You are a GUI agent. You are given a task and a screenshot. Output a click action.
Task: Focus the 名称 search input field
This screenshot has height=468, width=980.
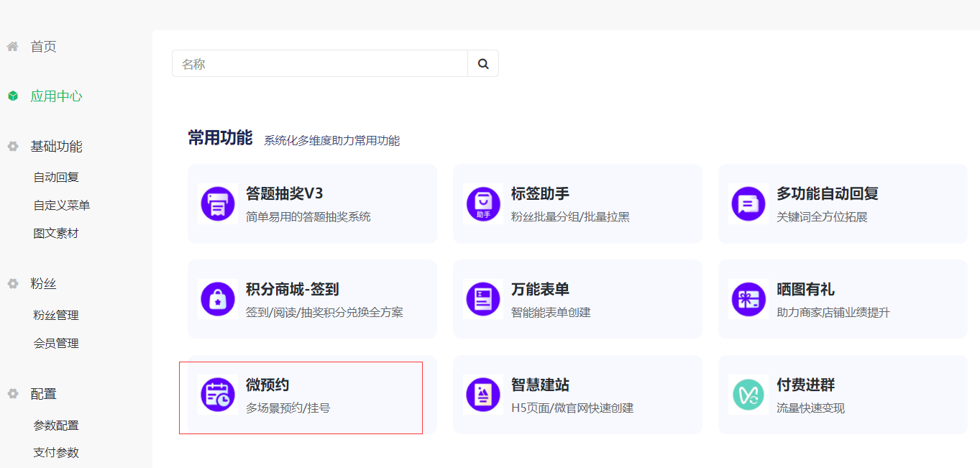(320, 63)
